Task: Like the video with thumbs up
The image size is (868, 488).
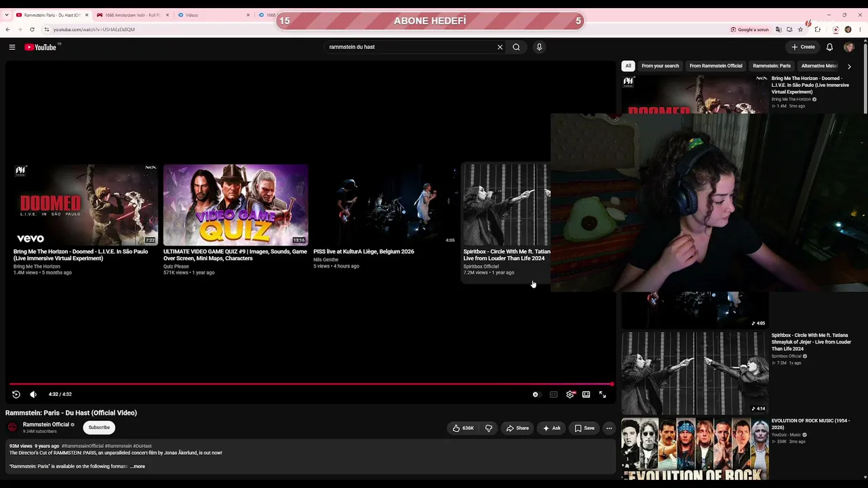Action: coord(463,428)
